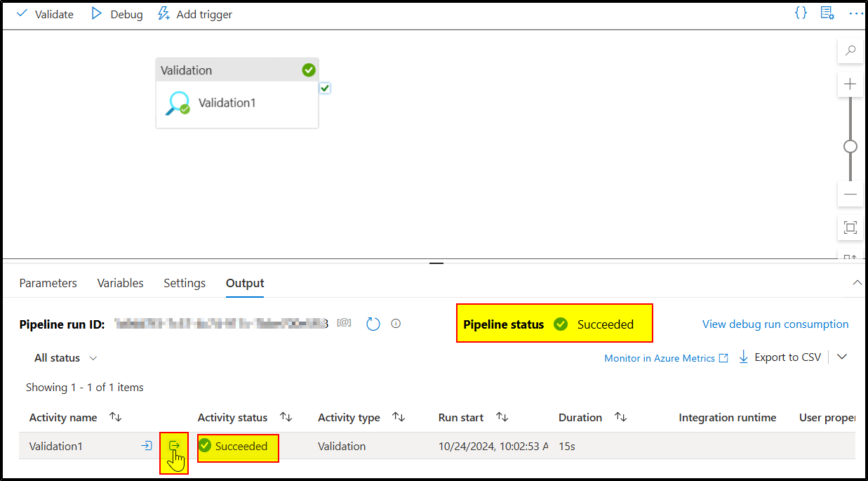Zoom in on the pipeline canvas
Screen dimensions: 868x481
[850, 84]
